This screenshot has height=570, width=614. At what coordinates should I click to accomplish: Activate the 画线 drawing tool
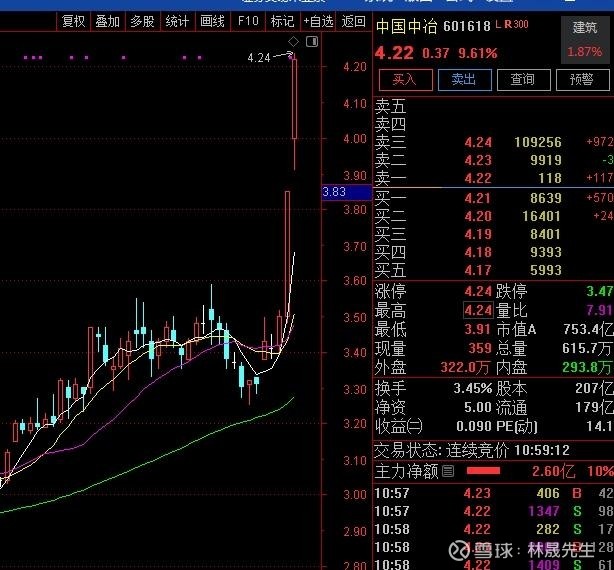click(212, 21)
